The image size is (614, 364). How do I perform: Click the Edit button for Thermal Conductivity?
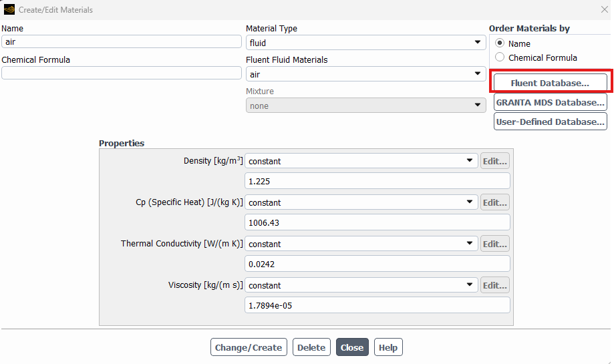[495, 244]
